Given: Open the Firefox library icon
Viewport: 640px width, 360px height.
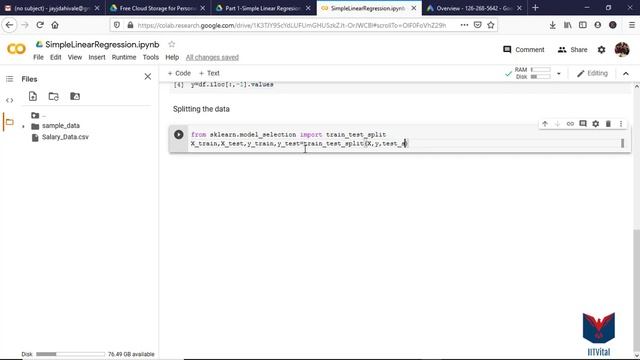Looking at the screenshot, I should (x=568, y=25).
